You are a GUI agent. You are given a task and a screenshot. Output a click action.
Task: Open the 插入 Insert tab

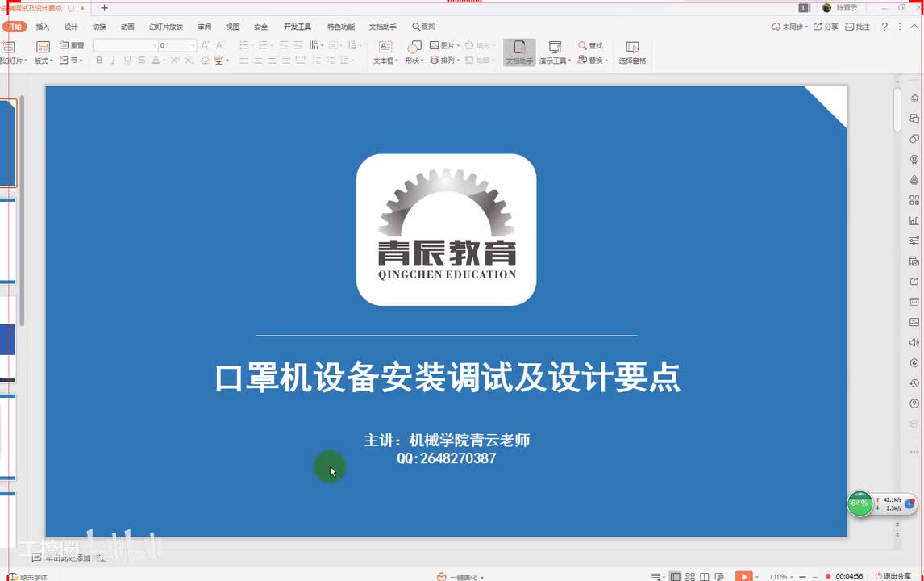[43, 27]
